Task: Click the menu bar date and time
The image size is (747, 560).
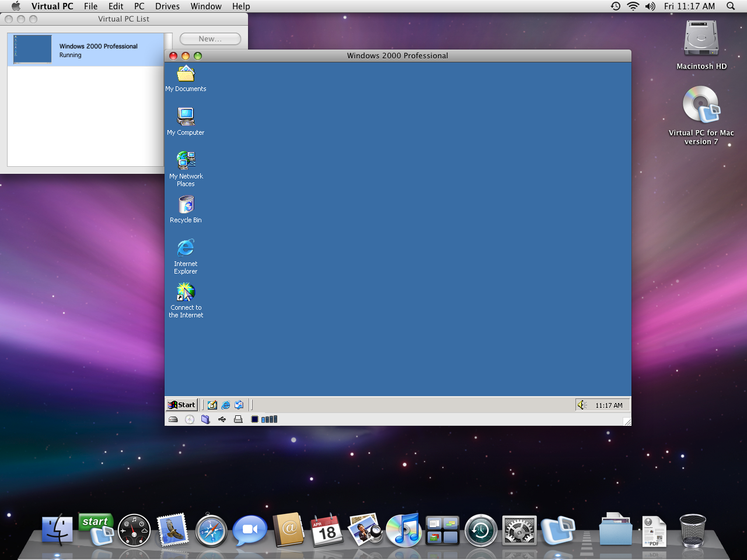Action: 689,6
